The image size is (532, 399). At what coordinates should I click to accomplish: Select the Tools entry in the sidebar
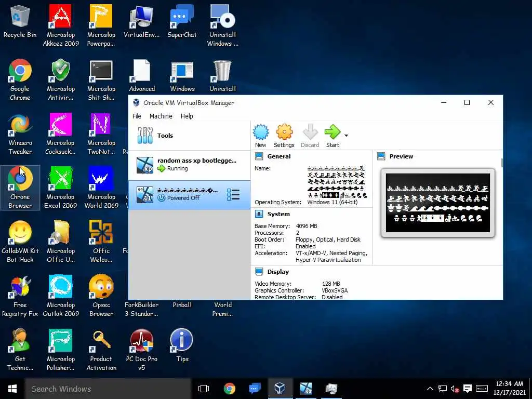tap(189, 136)
